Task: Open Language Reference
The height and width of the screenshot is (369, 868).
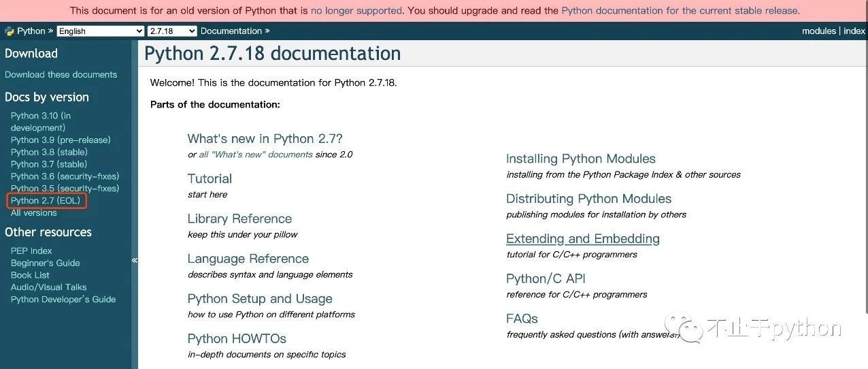Action: click(248, 259)
